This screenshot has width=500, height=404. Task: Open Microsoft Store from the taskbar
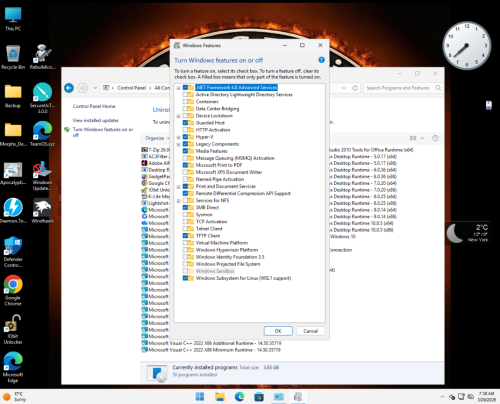pyautogui.click(x=259, y=397)
